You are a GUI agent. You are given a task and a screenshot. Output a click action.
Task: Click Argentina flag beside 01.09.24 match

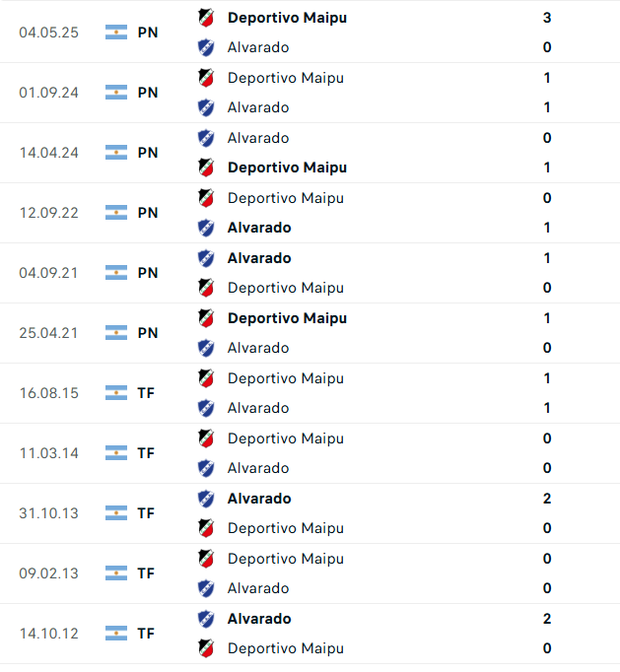[116, 93]
